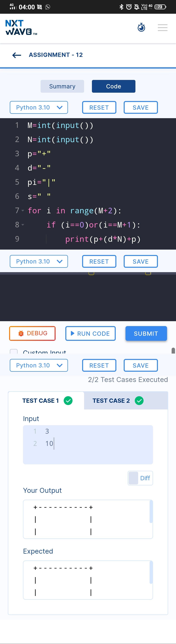Tap the WhatsApp icon in status bar

(x=48, y=7)
